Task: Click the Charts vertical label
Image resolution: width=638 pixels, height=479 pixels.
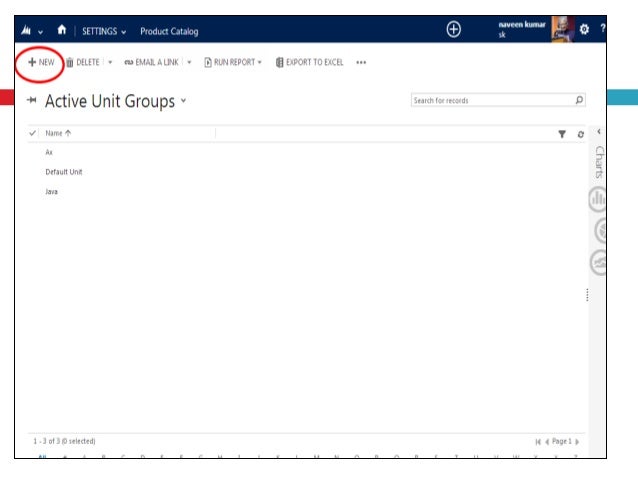Action: pyautogui.click(x=599, y=162)
